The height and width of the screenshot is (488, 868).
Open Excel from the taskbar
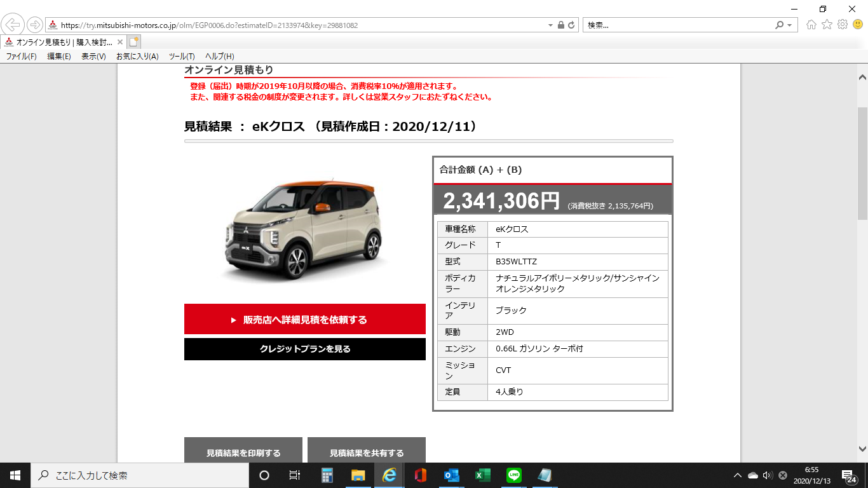pos(483,475)
